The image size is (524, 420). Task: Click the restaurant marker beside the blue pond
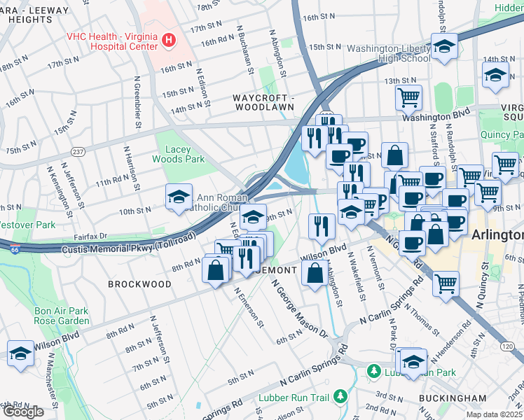[315, 141]
